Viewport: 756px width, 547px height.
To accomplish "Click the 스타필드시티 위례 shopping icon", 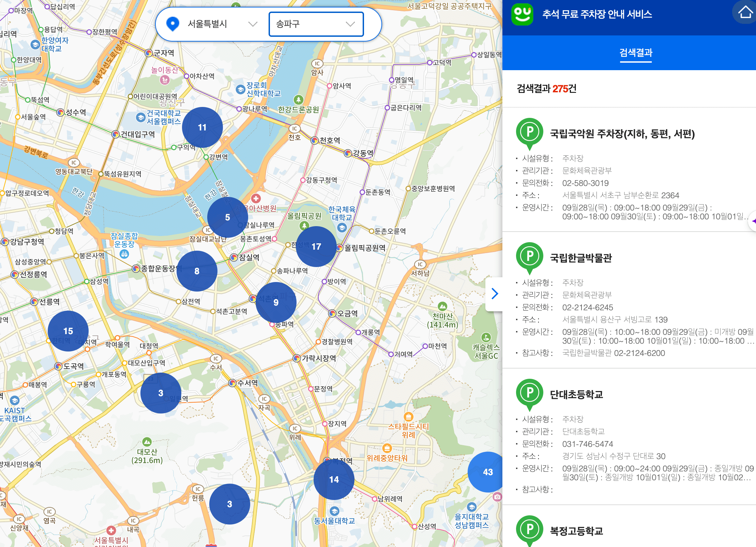I will [x=408, y=417].
